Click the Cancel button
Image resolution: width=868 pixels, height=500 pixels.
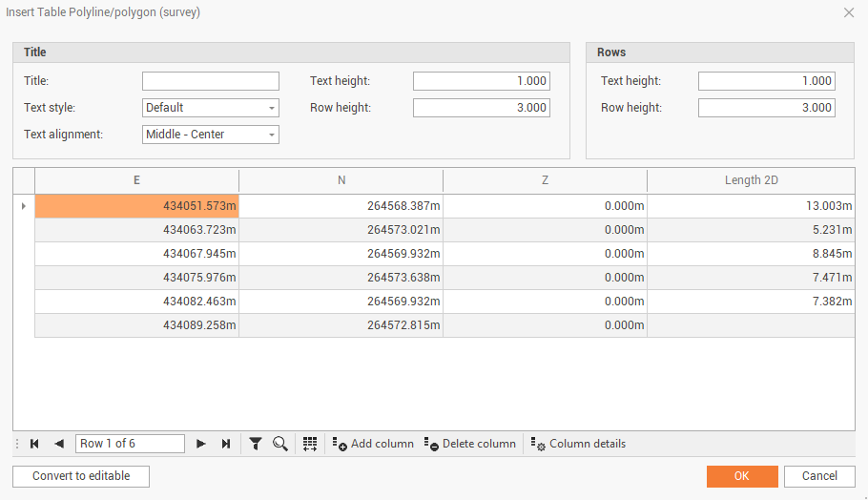819,476
